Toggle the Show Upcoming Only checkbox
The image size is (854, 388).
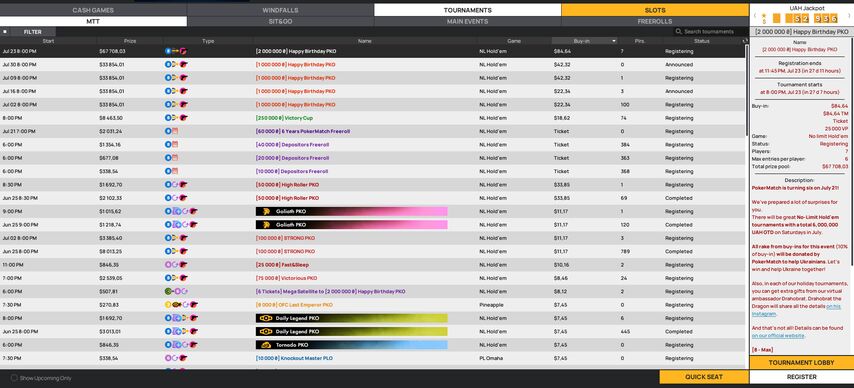pyautogui.click(x=14, y=378)
